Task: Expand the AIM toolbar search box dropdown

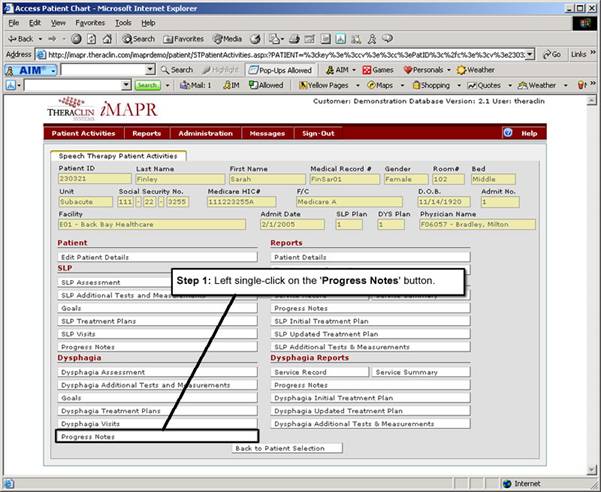Action: pyautogui.click(x=151, y=70)
